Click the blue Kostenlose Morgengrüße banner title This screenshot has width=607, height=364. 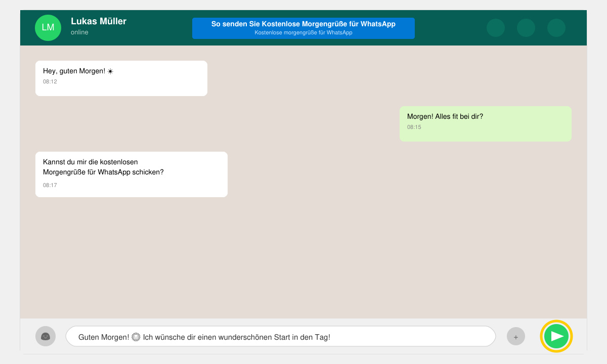pos(303,24)
